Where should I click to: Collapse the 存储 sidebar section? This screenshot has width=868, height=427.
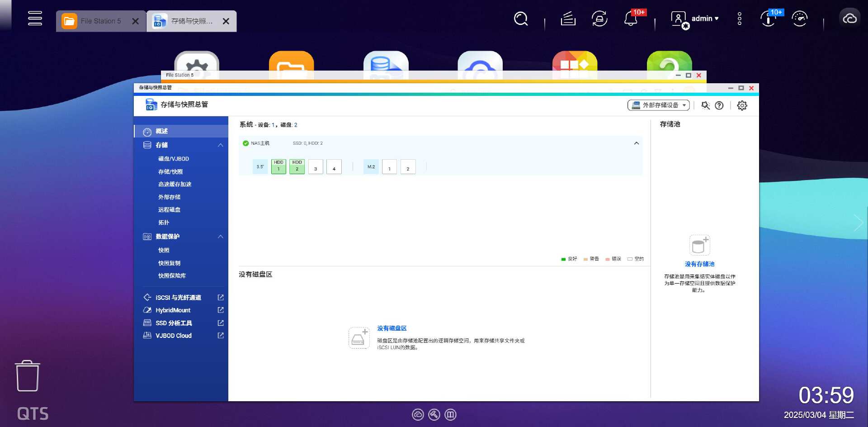click(221, 145)
